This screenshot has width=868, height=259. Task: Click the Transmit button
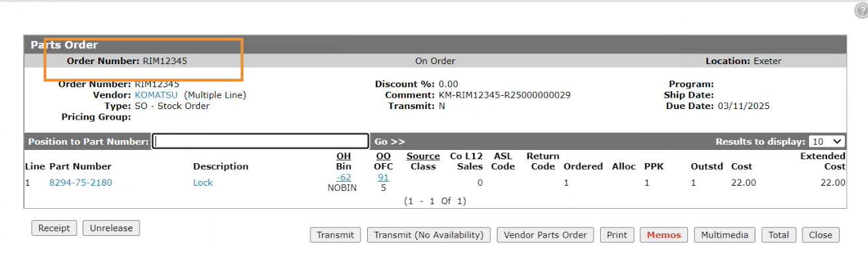(335, 235)
